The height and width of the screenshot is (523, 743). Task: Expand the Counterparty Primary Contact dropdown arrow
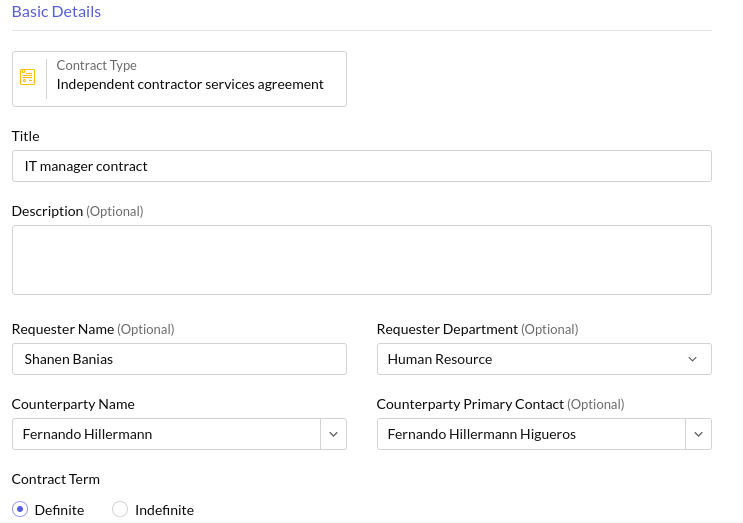(698, 434)
